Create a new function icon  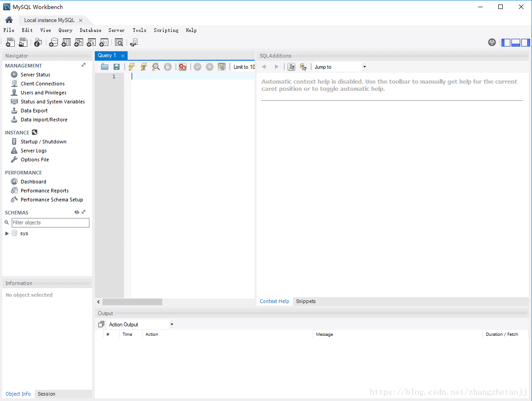click(104, 42)
